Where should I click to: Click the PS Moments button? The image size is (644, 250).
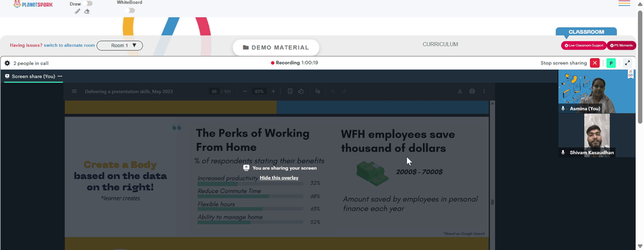pyautogui.click(x=621, y=46)
